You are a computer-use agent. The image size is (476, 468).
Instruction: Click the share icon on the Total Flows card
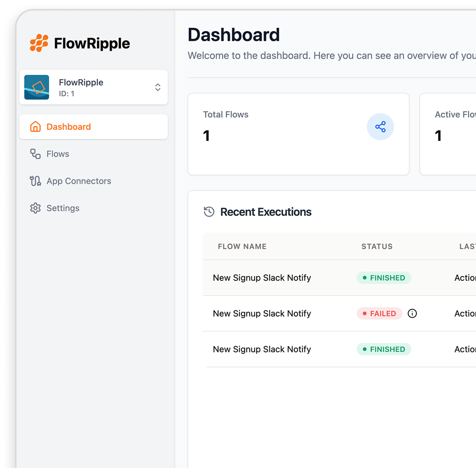tap(380, 127)
